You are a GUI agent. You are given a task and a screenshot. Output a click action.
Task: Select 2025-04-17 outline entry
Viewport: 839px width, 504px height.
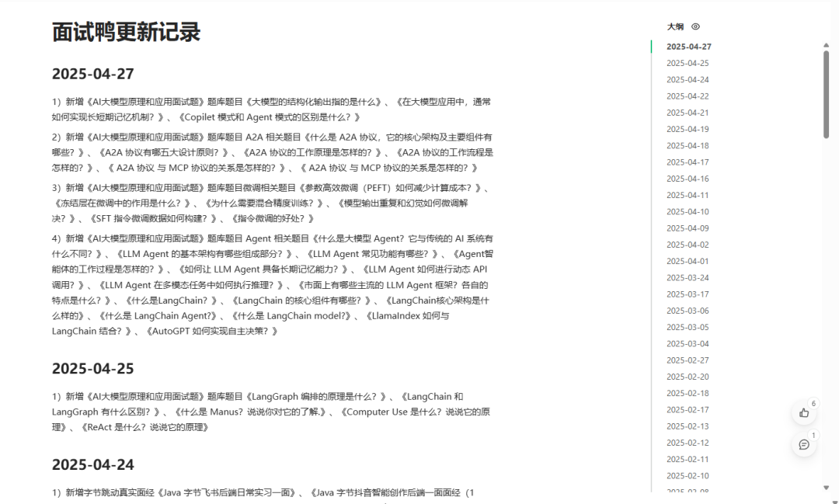click(x=688, y=162)
